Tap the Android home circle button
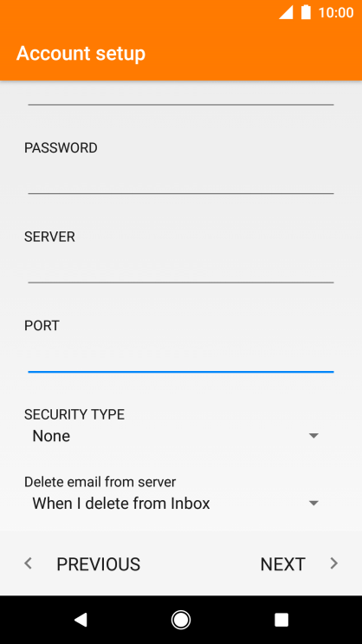The height and width of the screenshot is (644, 362). tap(181, 620)
